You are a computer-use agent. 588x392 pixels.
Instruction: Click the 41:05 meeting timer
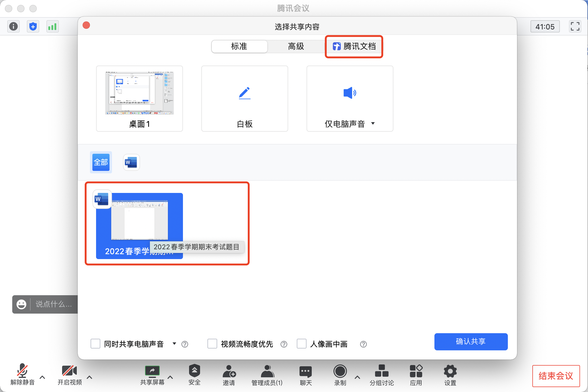pos(545,27)
